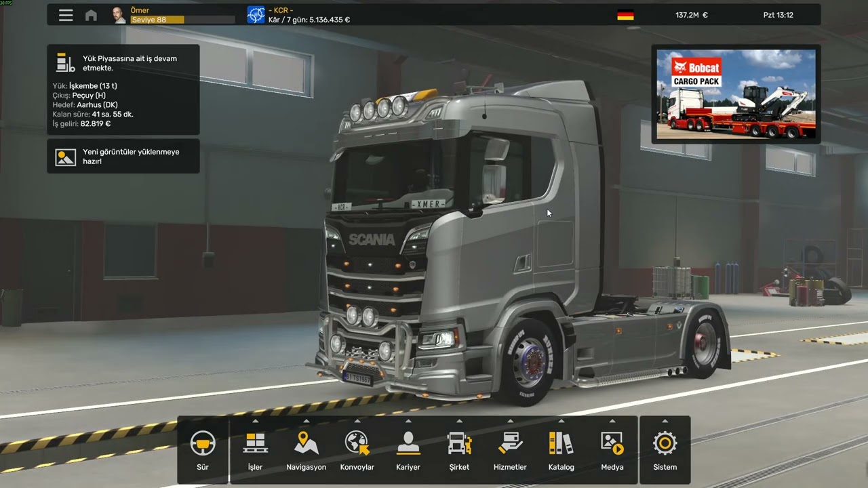Expand the Katalog submenu arrow
868x488 pixels.
tap(561, 421)
